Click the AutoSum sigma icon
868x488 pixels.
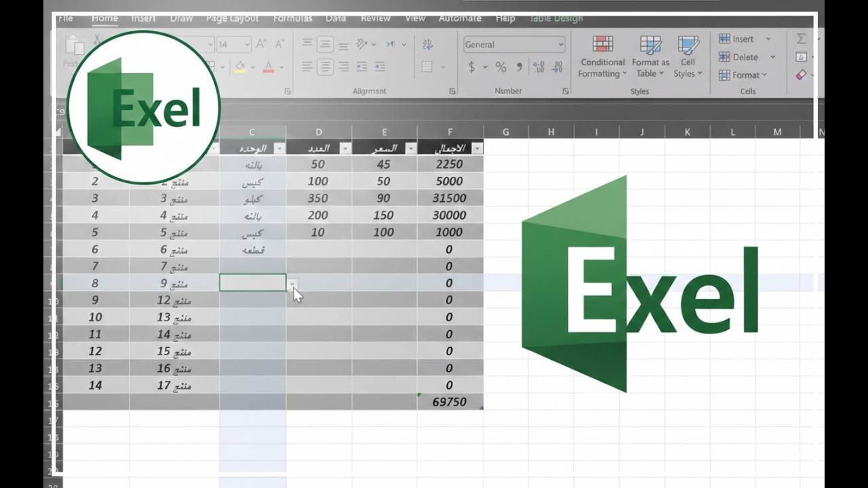tap(802, 39)
